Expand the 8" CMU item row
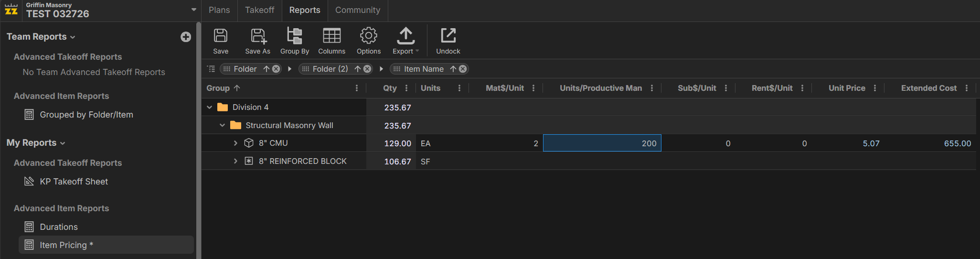This screenshot has height=259, width=980. [x=235, y=143]
